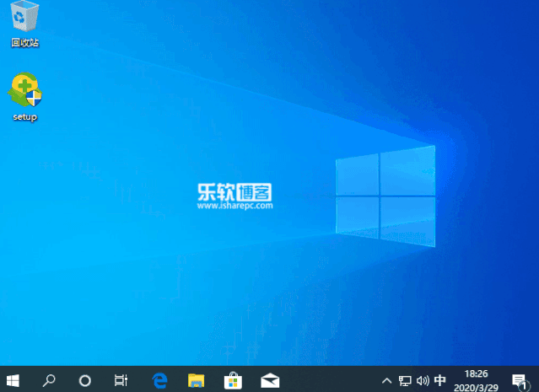Open Mail app from taskbar

pos(270,381)
